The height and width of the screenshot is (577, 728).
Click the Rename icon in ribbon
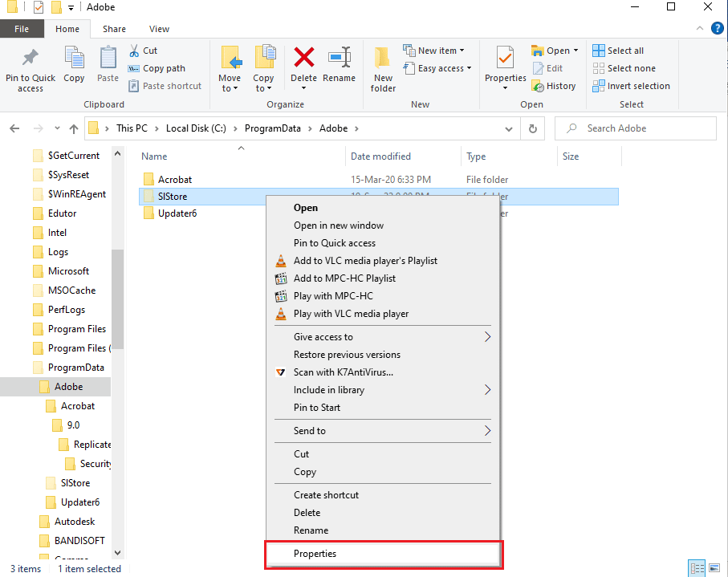[340, 58]
